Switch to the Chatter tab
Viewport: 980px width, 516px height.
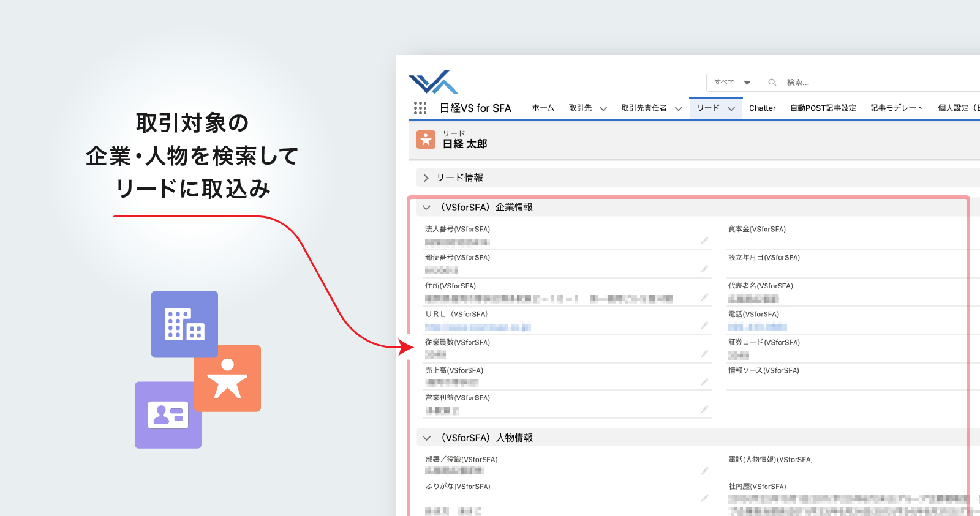tap(762, 108)
